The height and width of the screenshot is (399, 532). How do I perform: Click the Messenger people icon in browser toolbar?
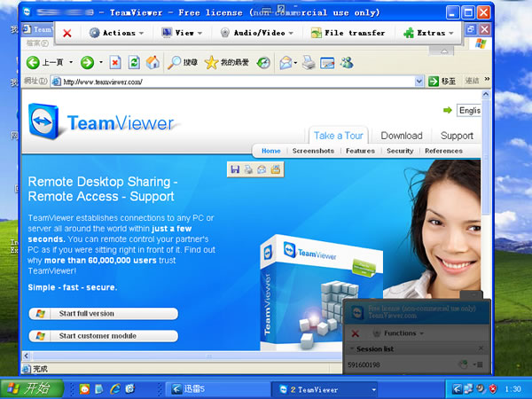[347, 63]
